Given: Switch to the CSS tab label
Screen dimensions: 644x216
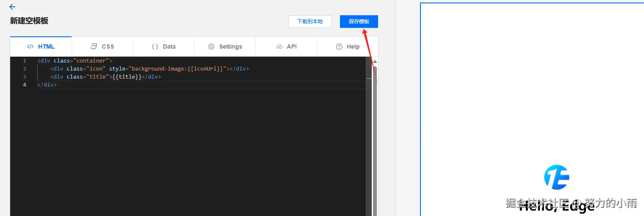Looking at the screenshot, I should 108,46.
